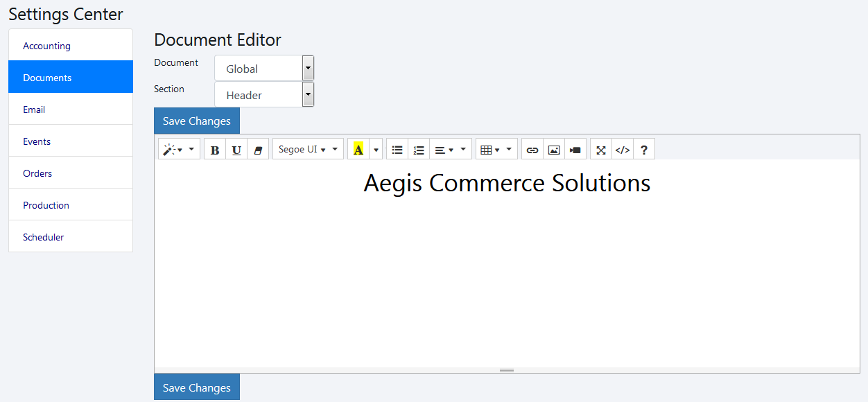Click the editor resize handle at bottom
The height and width of the screenshot is (402, 868).
click(x=507, y=370)
